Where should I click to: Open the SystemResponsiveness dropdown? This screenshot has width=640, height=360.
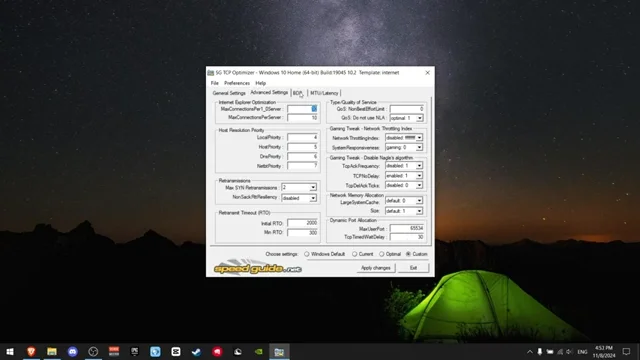tap(419, 147)
